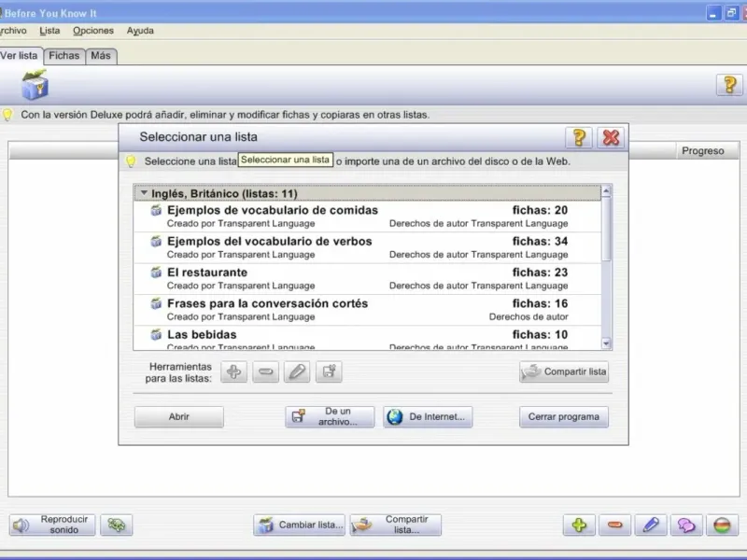Image resolution: width=747 pixels, height=560 pixels.
Task: Click fichas: 10 count
Action: pos(540,334)
